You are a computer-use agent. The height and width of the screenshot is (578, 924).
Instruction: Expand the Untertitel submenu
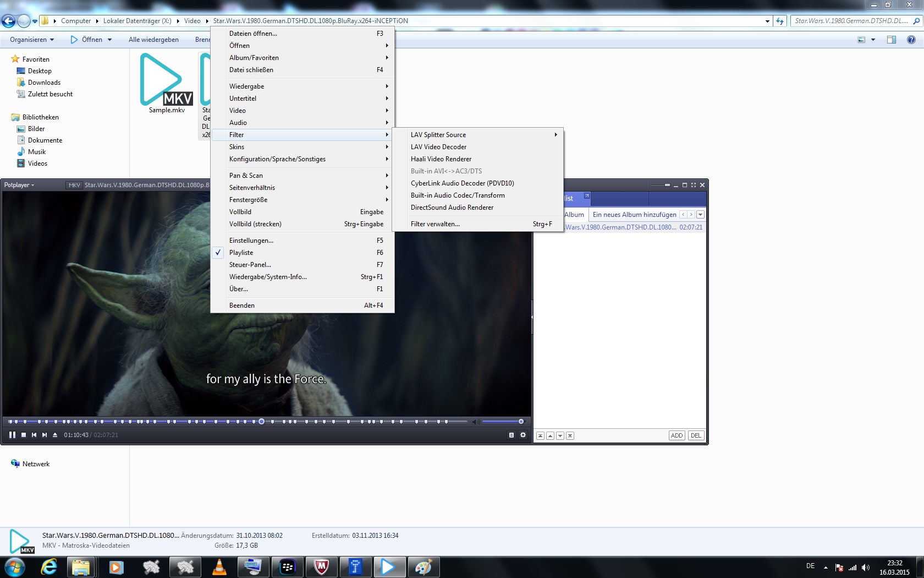coord(302,99)
